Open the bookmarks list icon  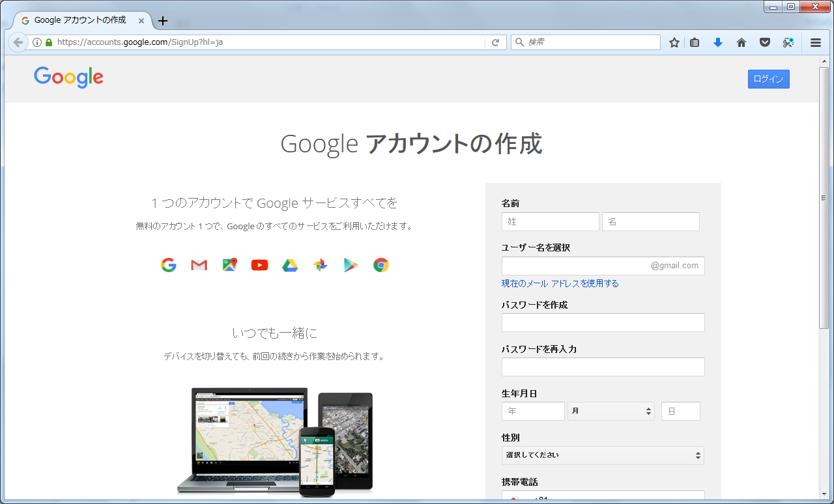(695, 42)
